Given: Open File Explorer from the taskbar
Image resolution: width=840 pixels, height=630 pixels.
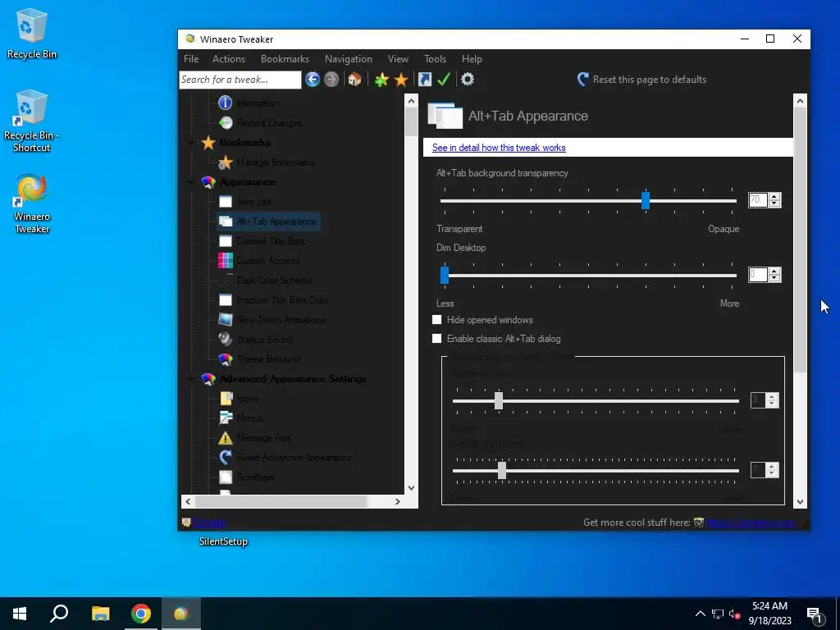Looking at the screenshot, I should pos(100,614).
